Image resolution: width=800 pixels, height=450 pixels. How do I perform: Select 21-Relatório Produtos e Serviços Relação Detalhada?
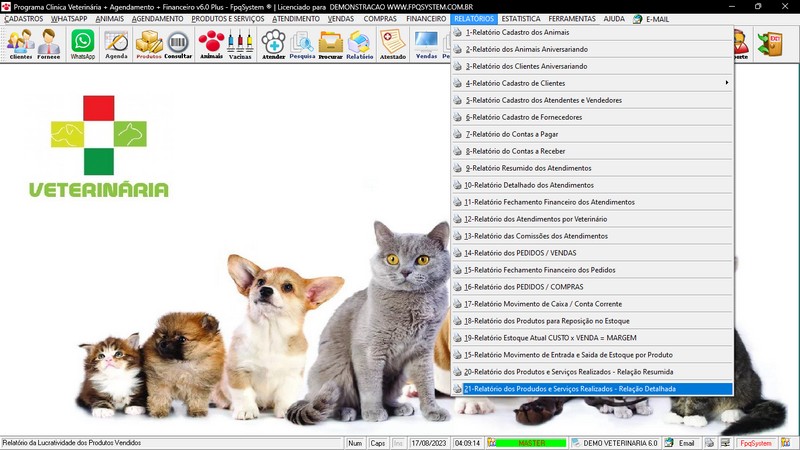[x=592, y=389]
